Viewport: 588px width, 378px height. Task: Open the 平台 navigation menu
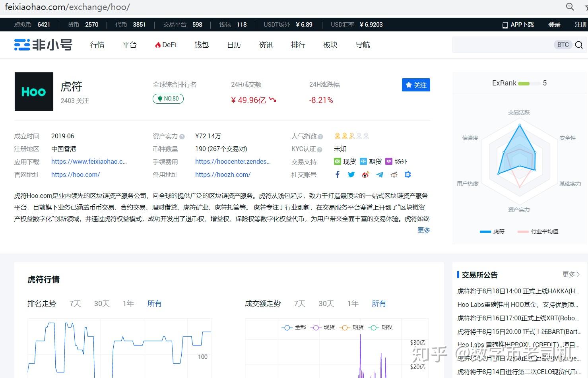[130, 45]
